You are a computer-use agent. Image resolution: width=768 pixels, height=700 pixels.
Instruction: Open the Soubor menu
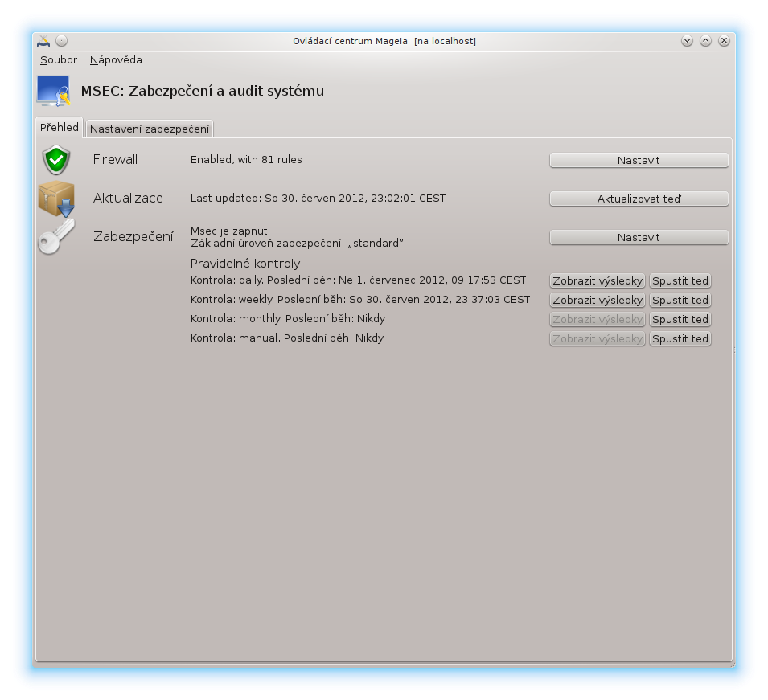(59, 60)
